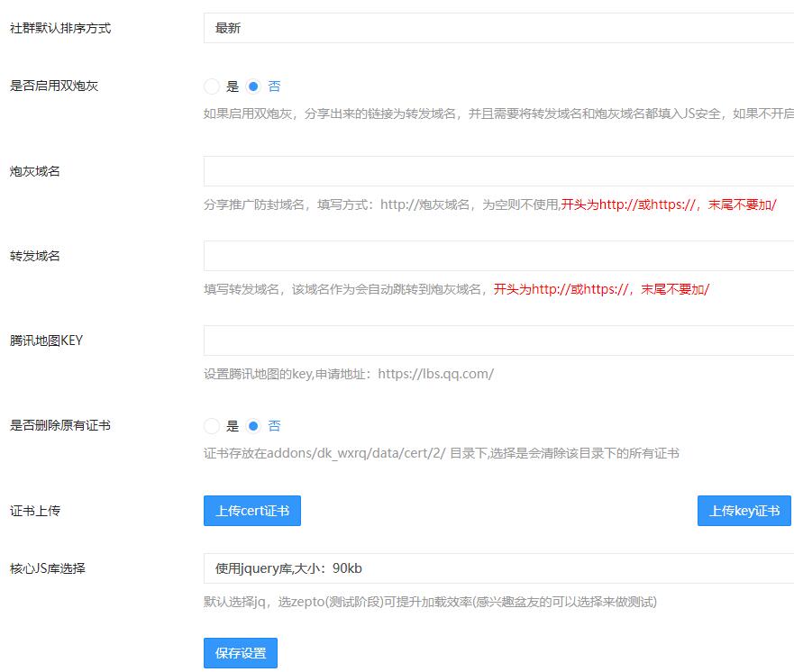Click the 核心JS库选择 label
Viewport: 794px width, 672px height.
point(48,568)
